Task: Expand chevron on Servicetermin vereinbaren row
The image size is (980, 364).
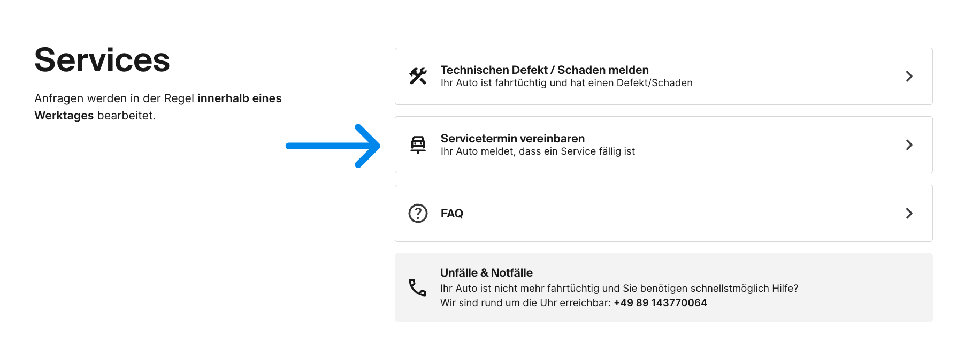Action: (x=909, y=145)
